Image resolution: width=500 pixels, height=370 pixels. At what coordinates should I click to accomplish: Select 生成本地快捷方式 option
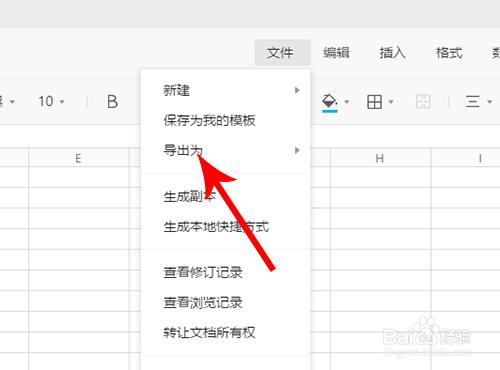coord(226,227)
